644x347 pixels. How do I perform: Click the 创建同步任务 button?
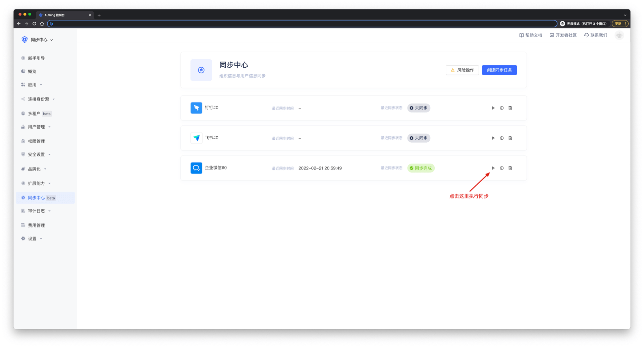click(x=499, y=70)
